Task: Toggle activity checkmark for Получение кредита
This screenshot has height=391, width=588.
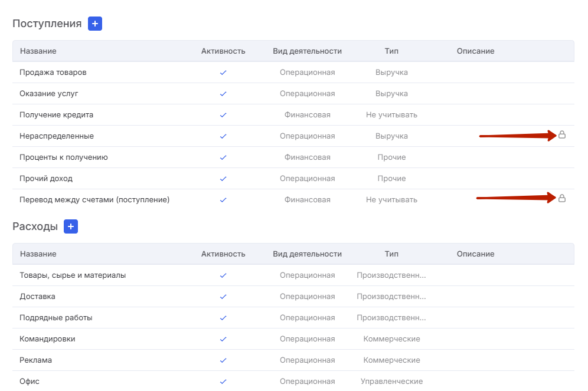Action: click(223, 115)
